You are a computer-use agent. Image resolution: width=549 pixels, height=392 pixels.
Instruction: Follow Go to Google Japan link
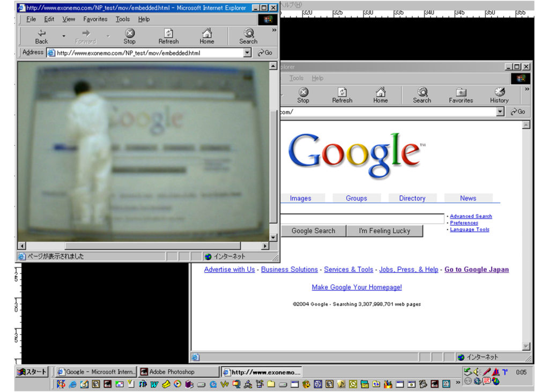click(x=477, y=270)
